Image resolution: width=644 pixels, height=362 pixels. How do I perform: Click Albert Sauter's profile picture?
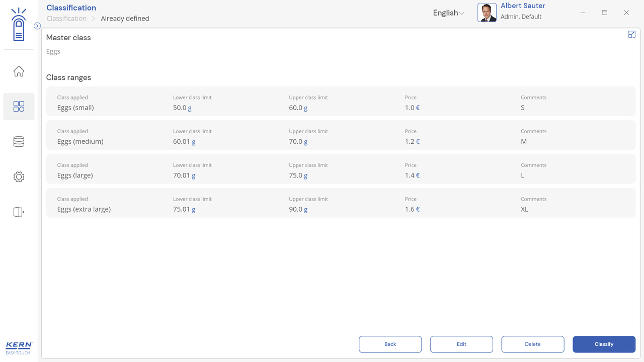[x=487, y=13]
